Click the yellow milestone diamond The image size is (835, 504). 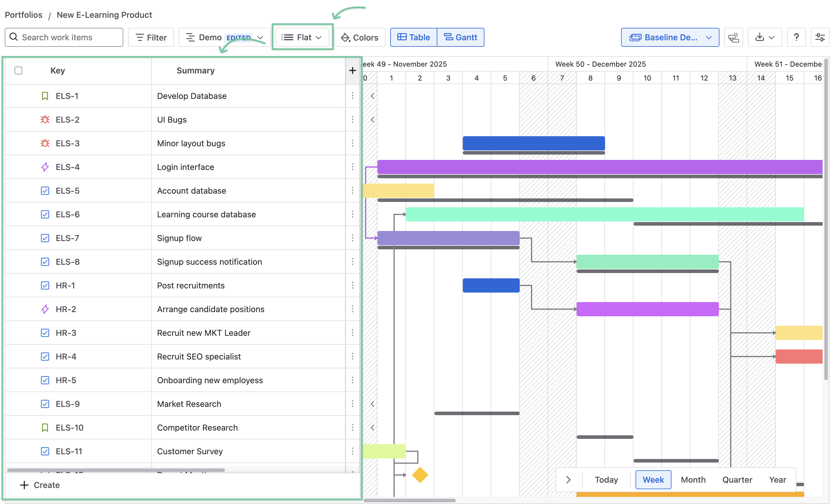point(420,475)
